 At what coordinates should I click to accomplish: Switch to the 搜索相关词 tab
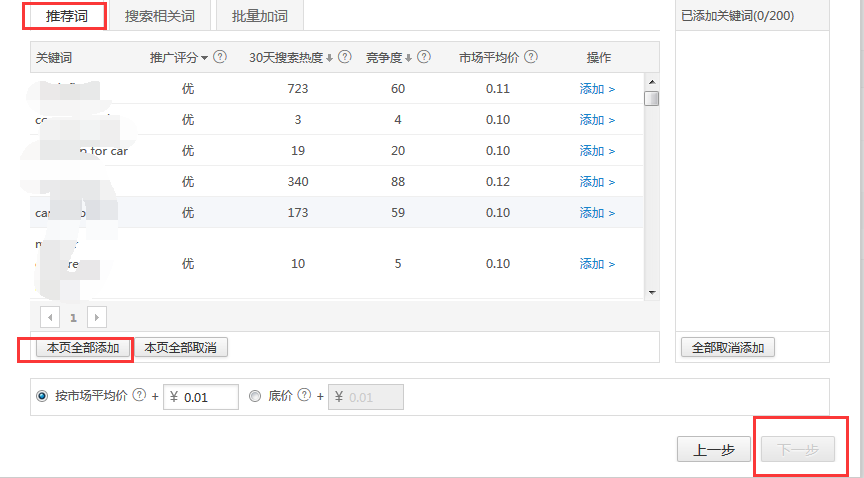[x=160, y=17]
